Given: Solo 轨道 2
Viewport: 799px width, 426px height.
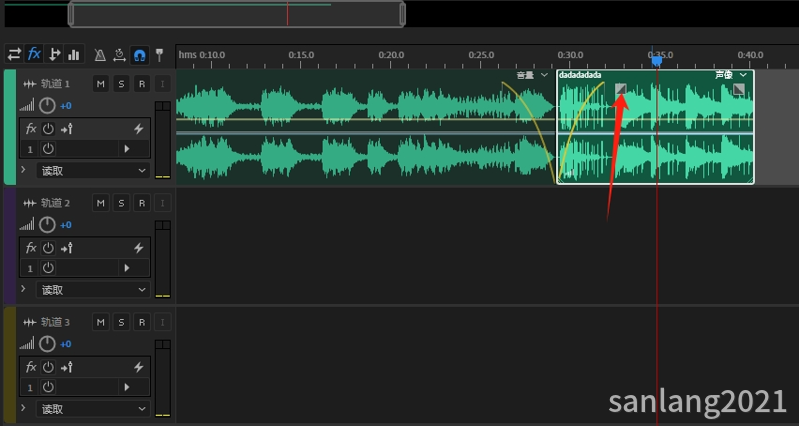Looking at the screenshot, I should tap(121, 203).
